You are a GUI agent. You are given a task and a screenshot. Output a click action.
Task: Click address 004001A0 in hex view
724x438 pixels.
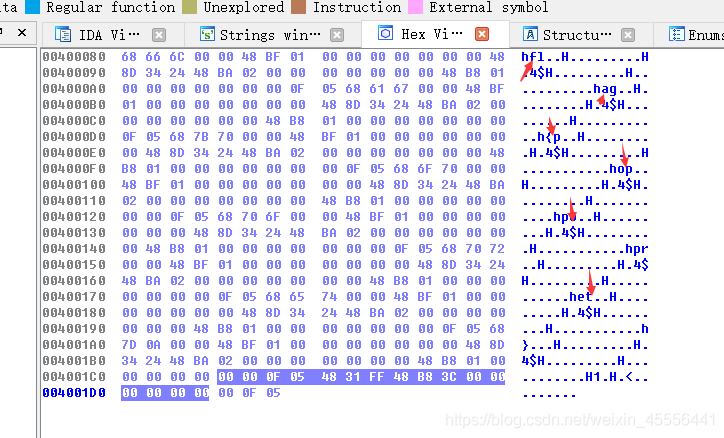(x=74, y=345)
